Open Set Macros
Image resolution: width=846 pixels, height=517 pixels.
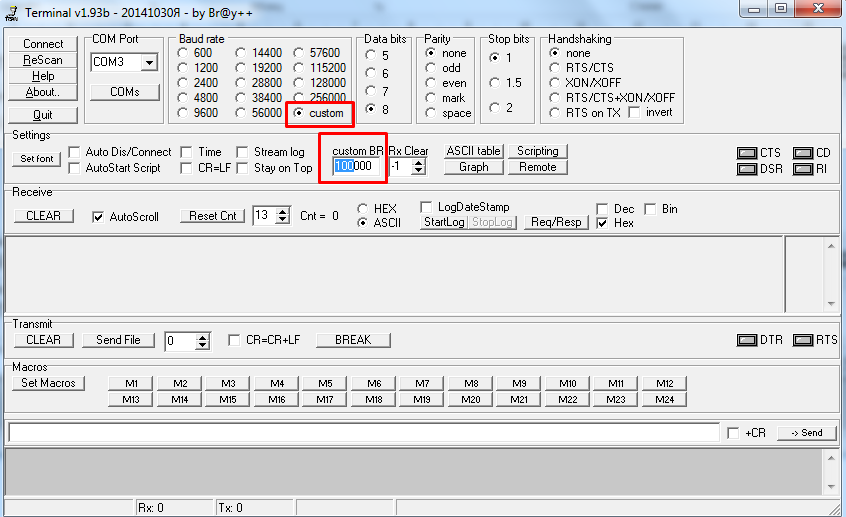pos(48,383)
